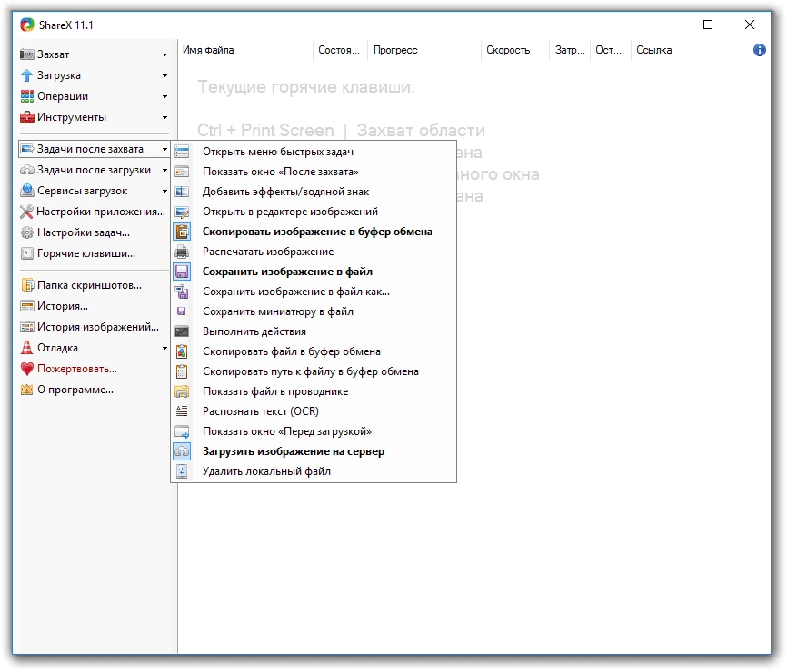The width and height of the screenshot is (787, 672).
Task: Expand the Захват submenu arrow
Action: (x=164, y=54)
